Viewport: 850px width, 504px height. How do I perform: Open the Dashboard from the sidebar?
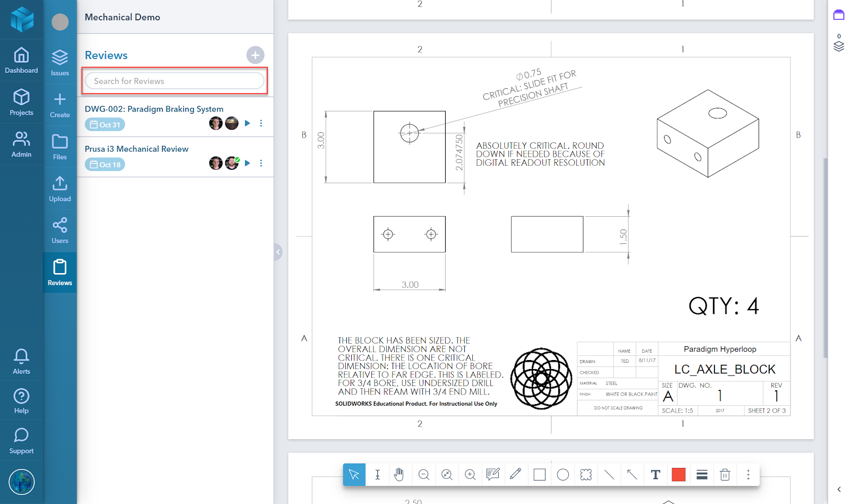click(21, 60)
